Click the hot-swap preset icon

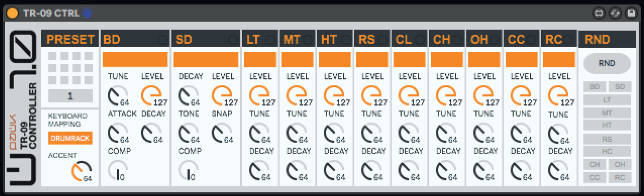615,14
